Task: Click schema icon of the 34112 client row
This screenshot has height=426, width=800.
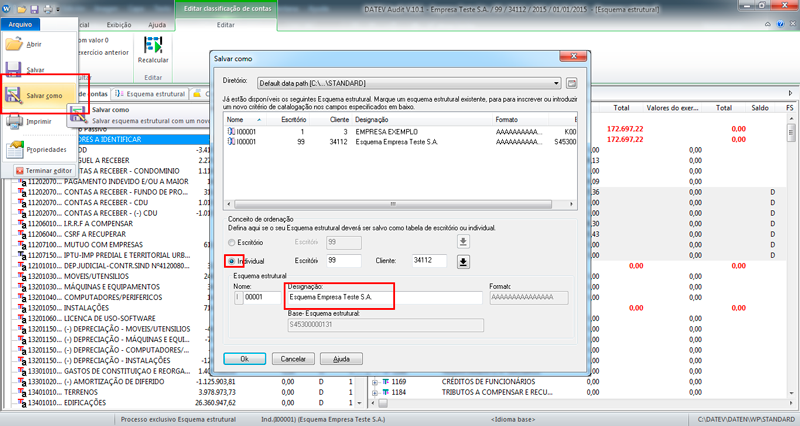Action: [x=231, y=142]
